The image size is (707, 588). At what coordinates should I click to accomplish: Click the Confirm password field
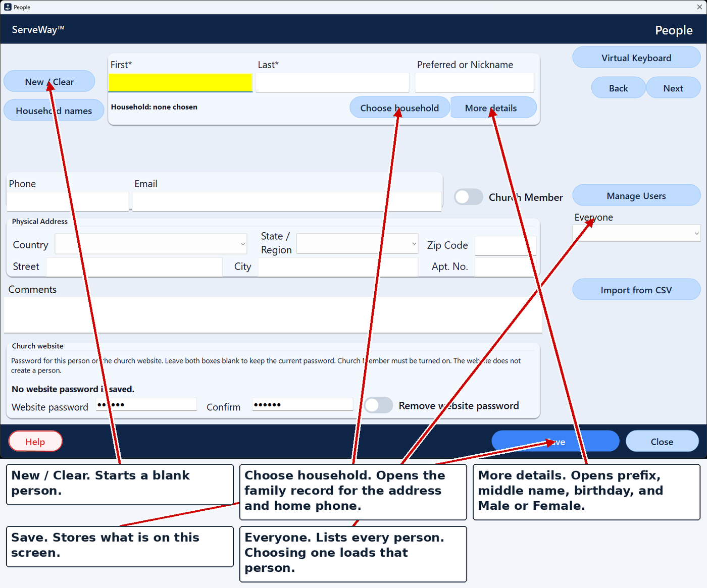[302, 404]
